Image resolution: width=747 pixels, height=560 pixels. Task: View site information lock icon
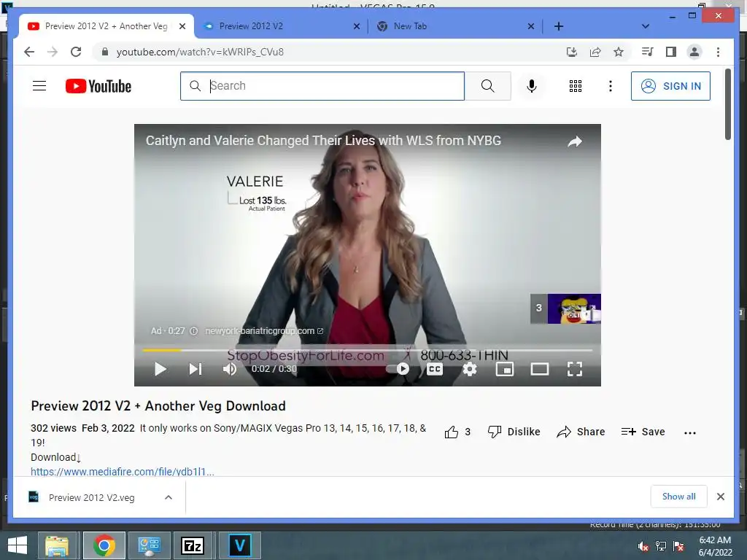tap(105, 52)
